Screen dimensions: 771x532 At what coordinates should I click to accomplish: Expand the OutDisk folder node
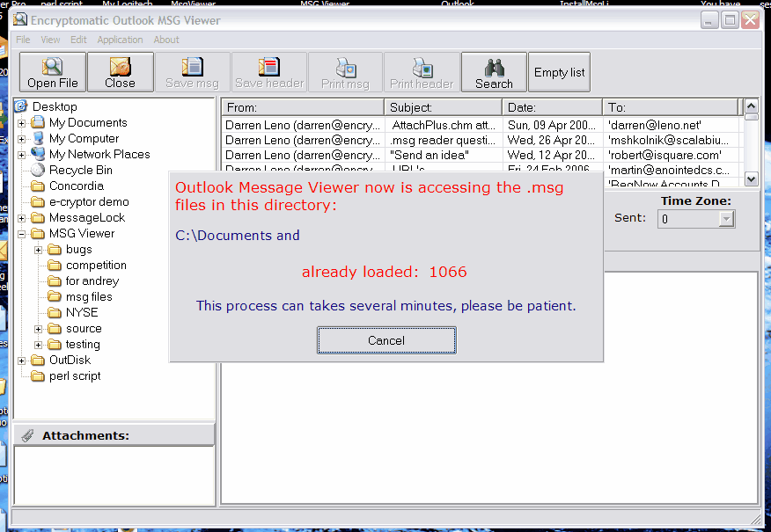22,361
